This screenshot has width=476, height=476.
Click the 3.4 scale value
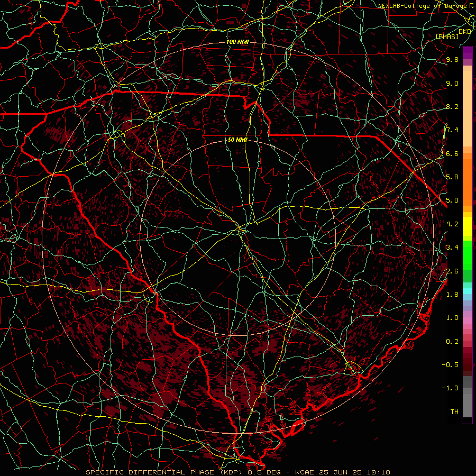click(x=452, y=248)
